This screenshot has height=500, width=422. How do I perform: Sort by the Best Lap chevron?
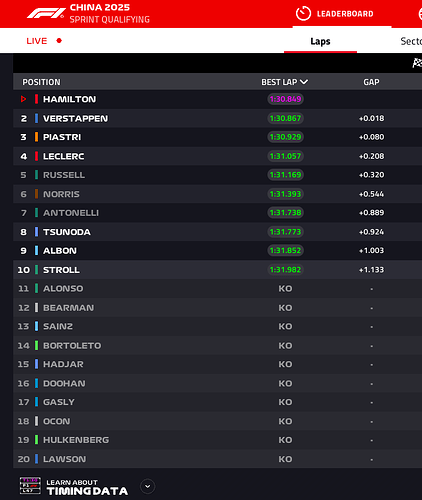click(x=304, y=82)
